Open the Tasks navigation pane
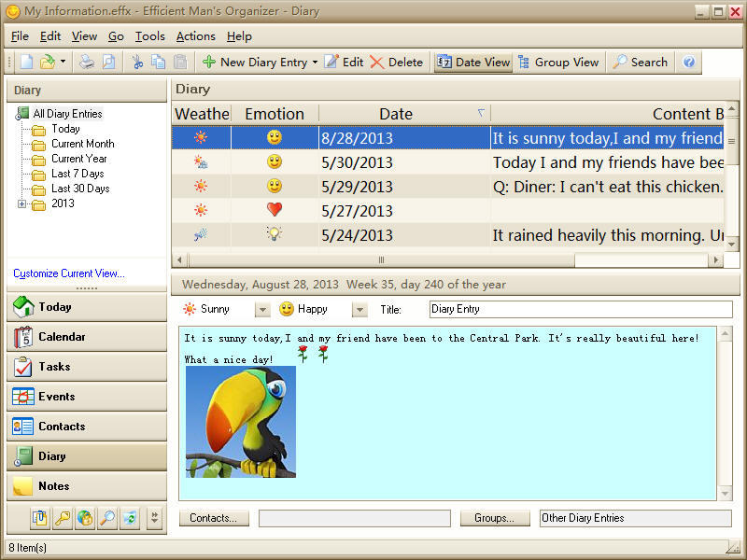 tap(87, 367)
